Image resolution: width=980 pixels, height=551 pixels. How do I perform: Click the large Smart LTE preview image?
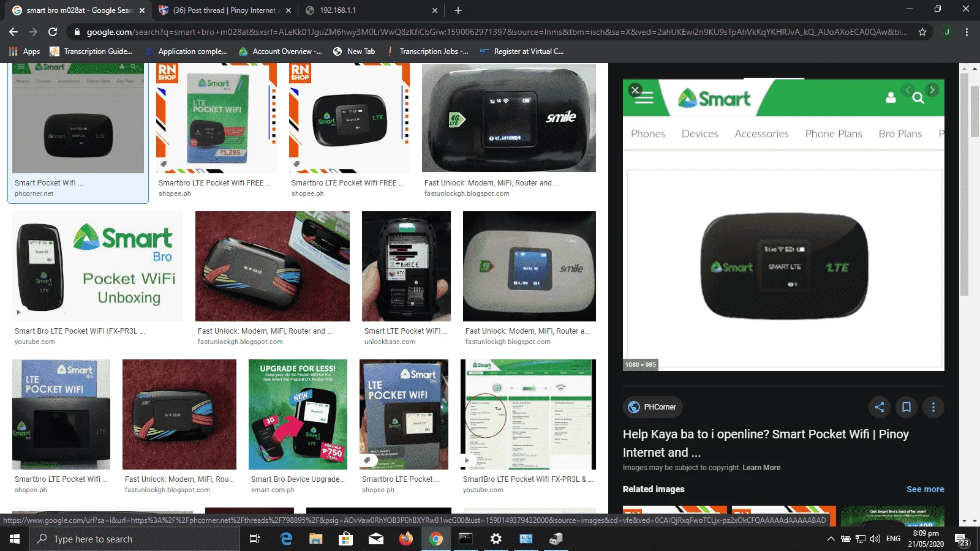tap(783, 225)
